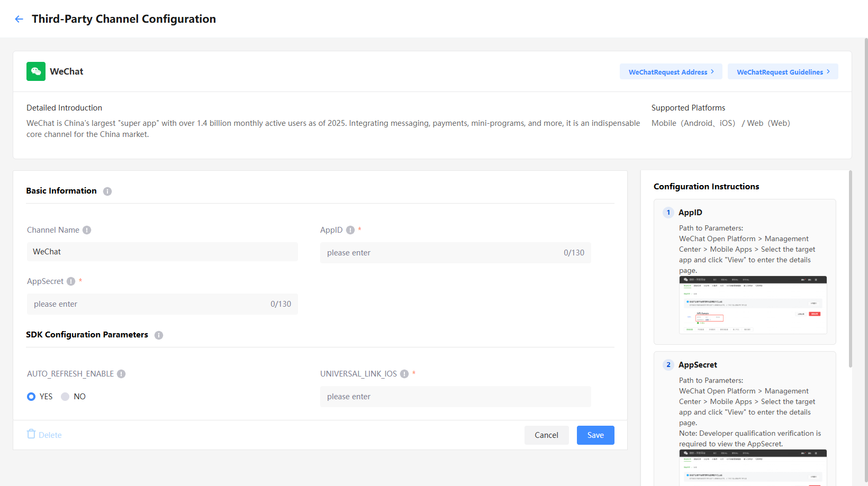Click the Third-Party Channel Configuration title

[124, 19]
